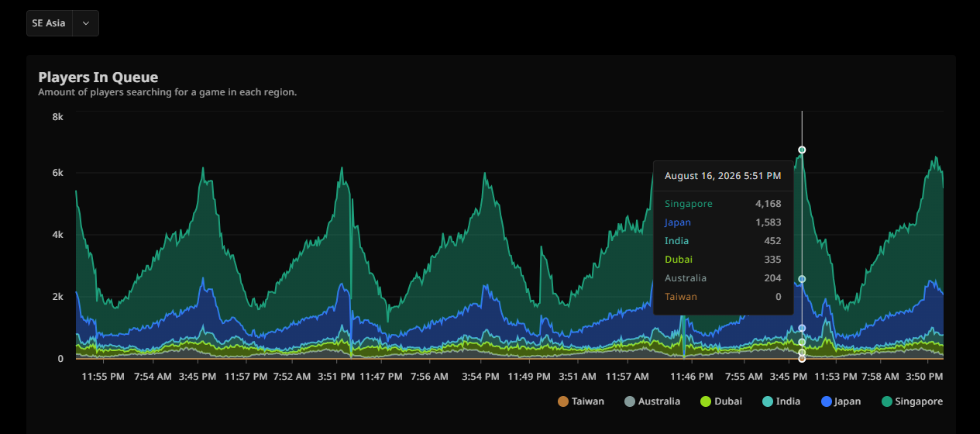Click the teal India legend color dot
The width and height of the screenshot is (980, 434).
[768, 401]
